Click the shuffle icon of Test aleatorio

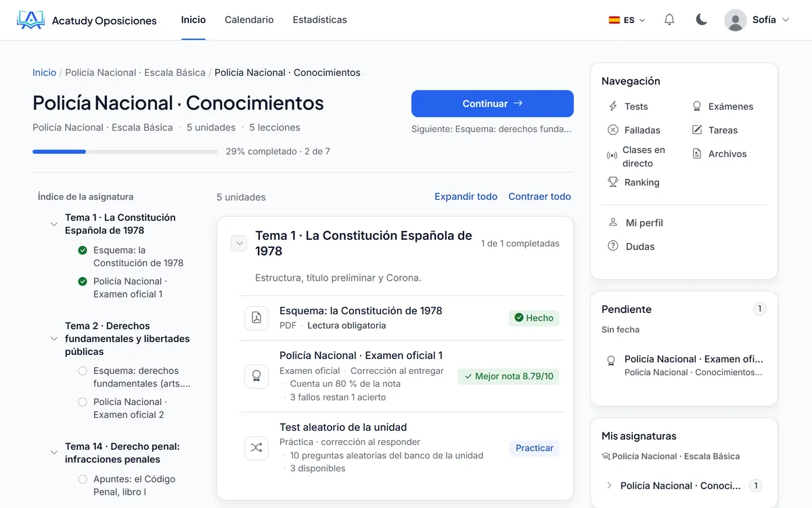[256, 448]
